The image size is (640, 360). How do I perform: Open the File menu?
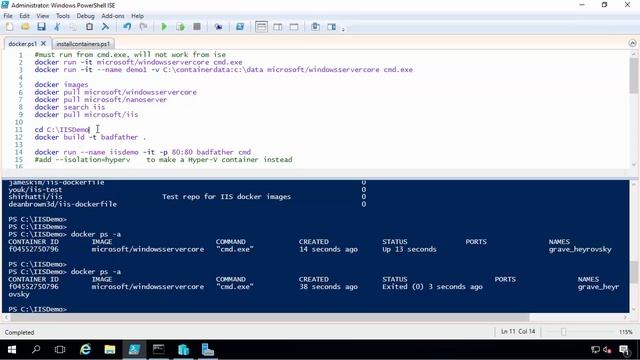8,16
